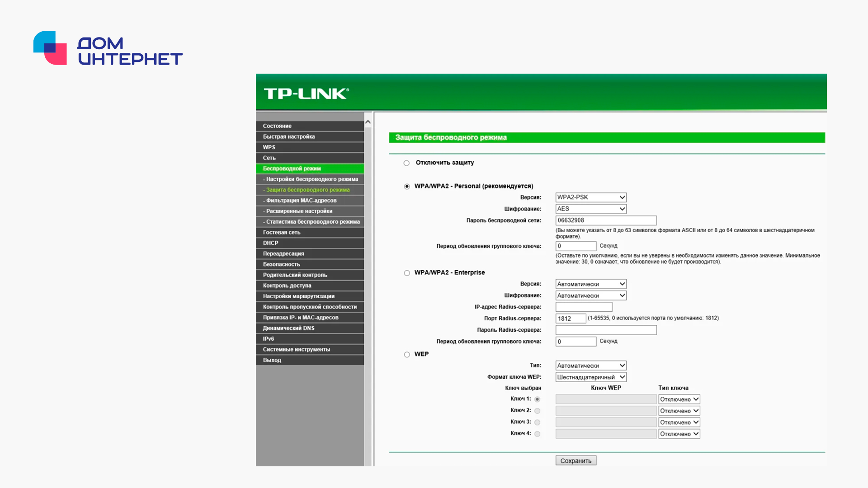
Task: Click the Выход menu link
Action: tap(310, 360)
